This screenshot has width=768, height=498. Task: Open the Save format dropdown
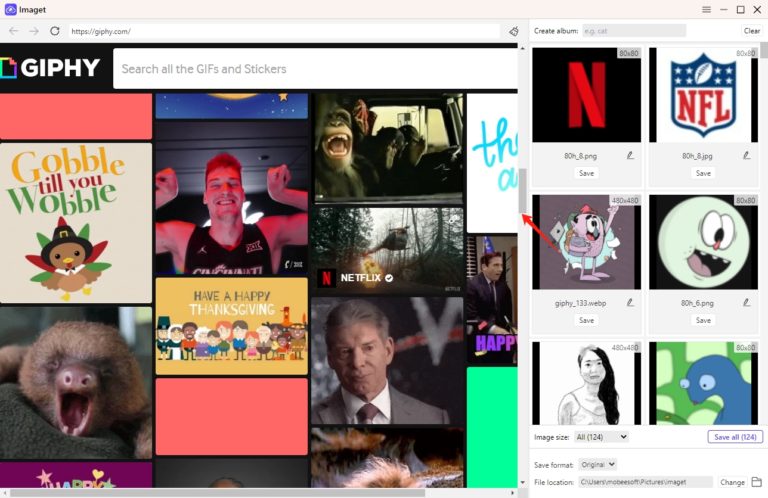coord(598,464)
